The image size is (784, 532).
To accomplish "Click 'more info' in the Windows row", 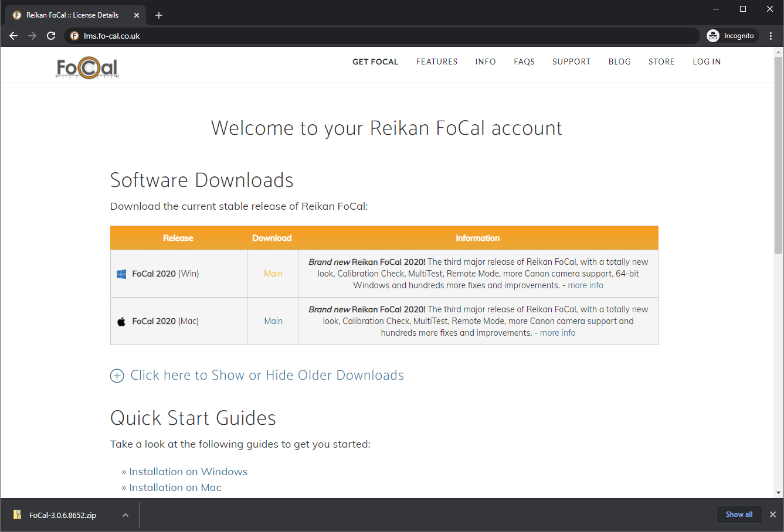I will (x=585, y=285).
